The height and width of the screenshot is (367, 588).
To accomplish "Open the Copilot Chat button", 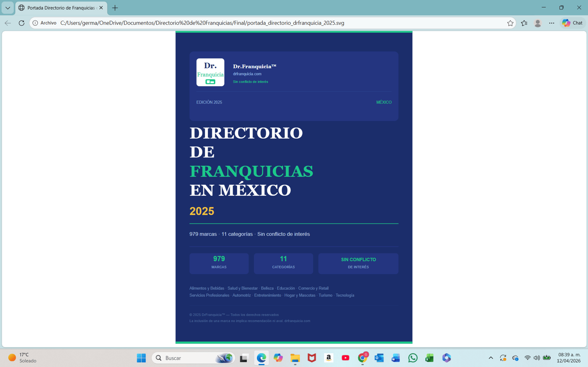I will [x=572, y=23].
